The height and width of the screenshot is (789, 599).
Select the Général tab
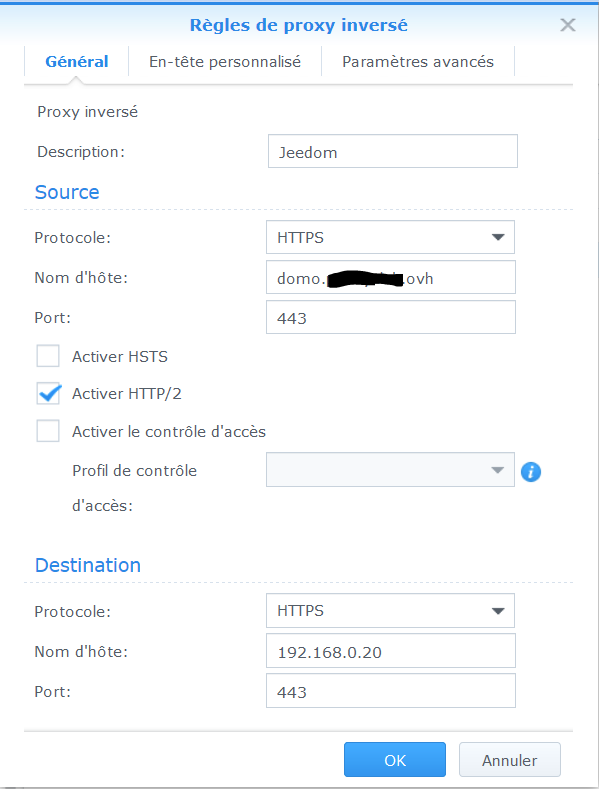point(77,61)
